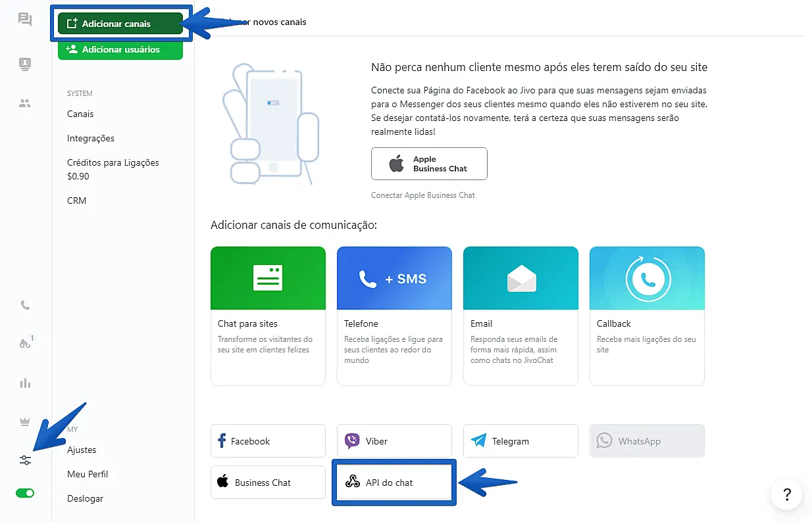Click the Apple Business Chat button
Image resolution: width=812 pixels, height=522 pixels.
point(429,164)
